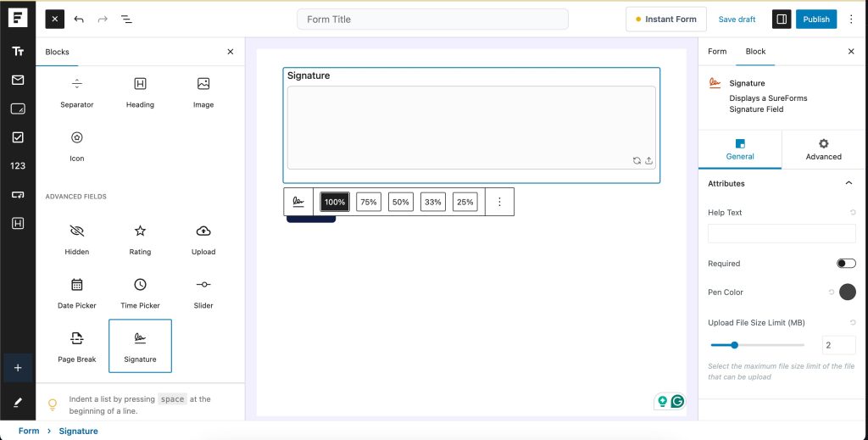Click the undo arrow in top toolbar

click(x=79, y=19)
